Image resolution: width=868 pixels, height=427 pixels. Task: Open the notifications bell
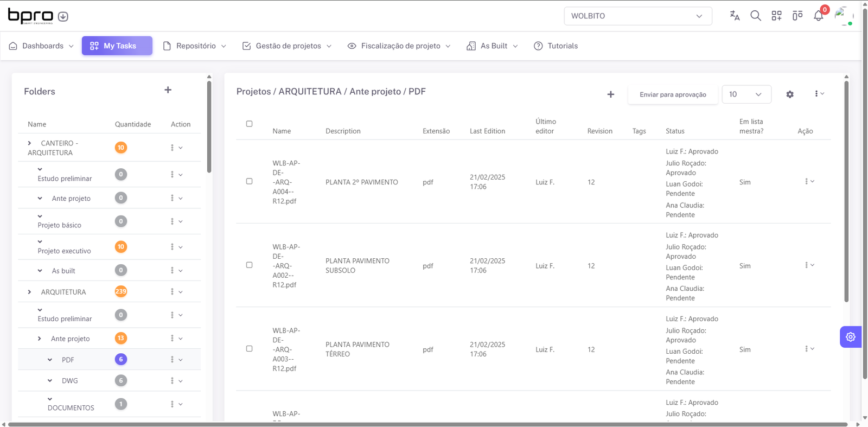tap(819, 16)
